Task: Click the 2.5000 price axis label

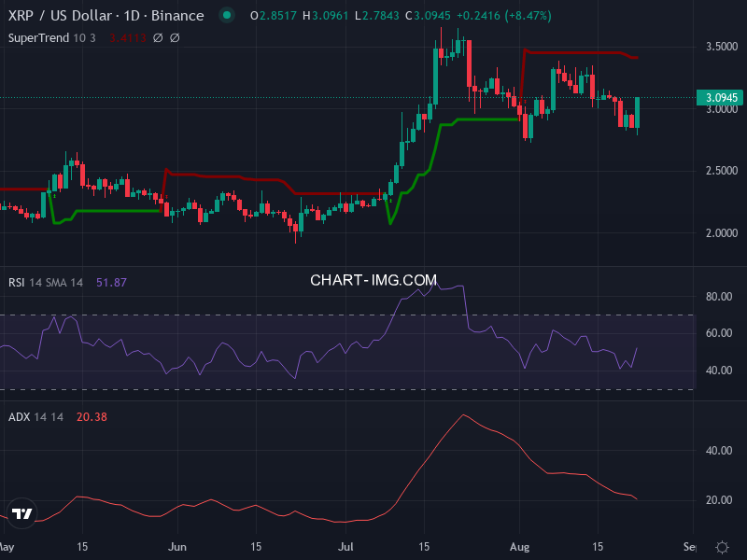Action: click(x=721, y=171)
